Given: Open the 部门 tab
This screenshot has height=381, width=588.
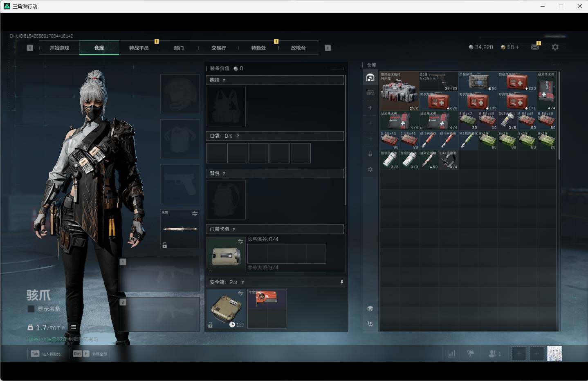Looking at the screenshot, I should tap(179, 48).
